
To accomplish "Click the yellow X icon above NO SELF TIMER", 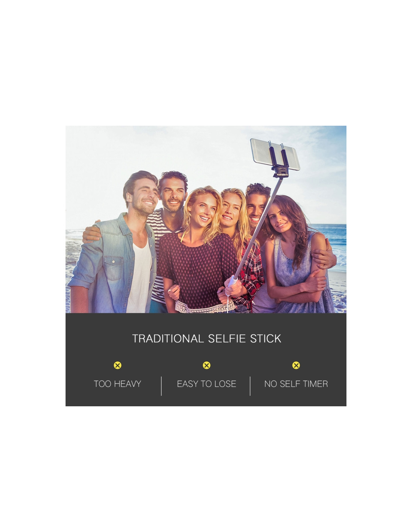I will [x=296, y=365].
